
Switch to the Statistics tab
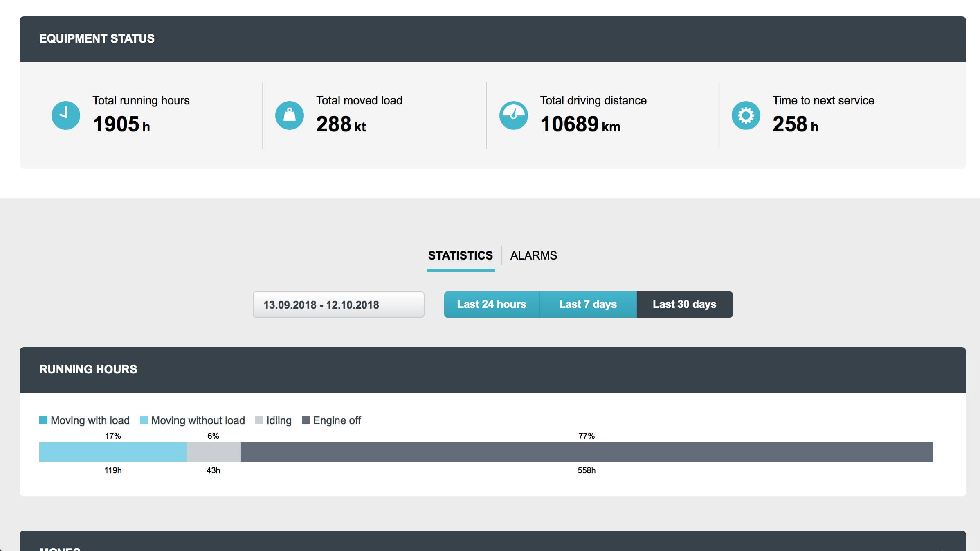coord(460,255)
